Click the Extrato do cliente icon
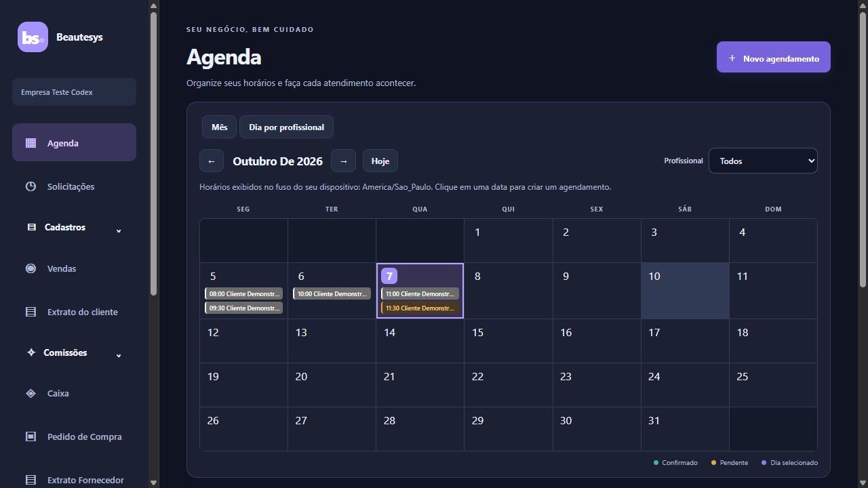This screenshot has width=868, height=488. coord(31,312)
